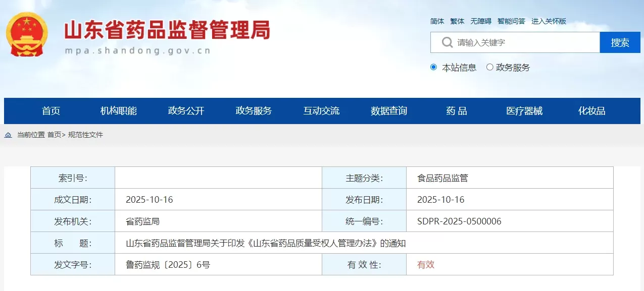
Task: Select the 政务服务 radio button
Action: tap(489, 67)
